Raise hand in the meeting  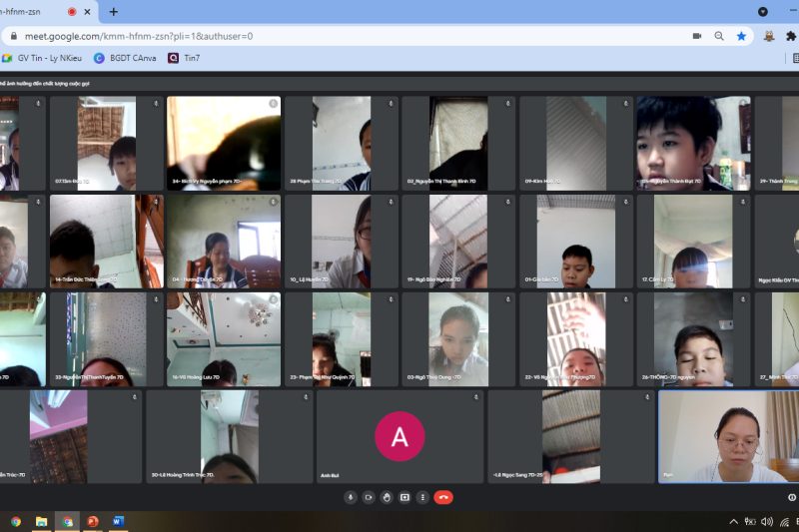pyautogui.click(x=387, y=497)
